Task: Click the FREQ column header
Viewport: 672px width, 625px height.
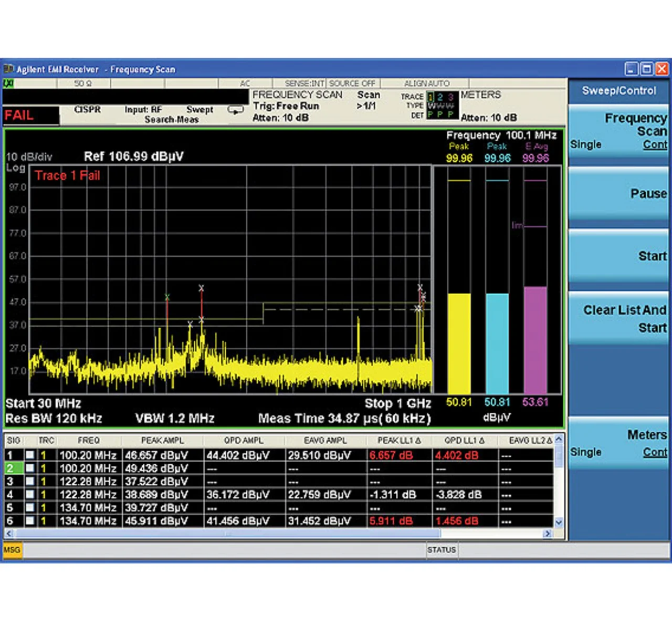Action: click(x=88, y=440)
